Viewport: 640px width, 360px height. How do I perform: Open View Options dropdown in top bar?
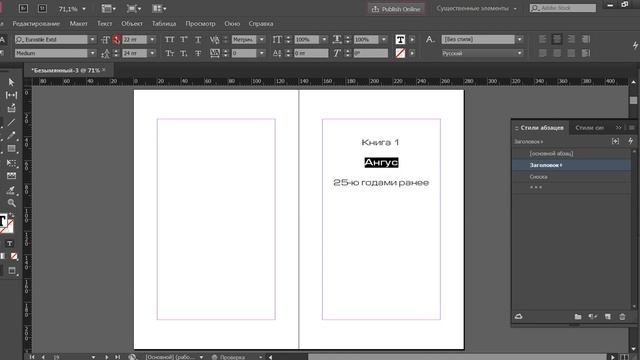[x=108, y=8]
